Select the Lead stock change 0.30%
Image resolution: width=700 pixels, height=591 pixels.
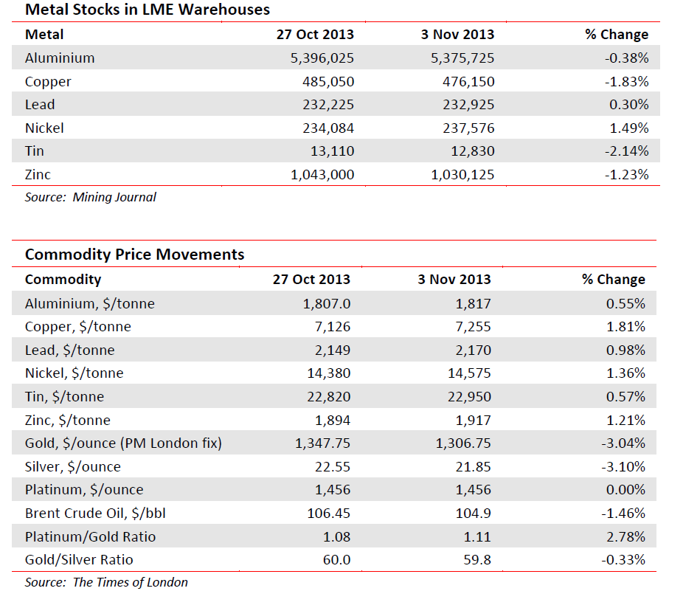pyautogui.click(x=630, y=105)
